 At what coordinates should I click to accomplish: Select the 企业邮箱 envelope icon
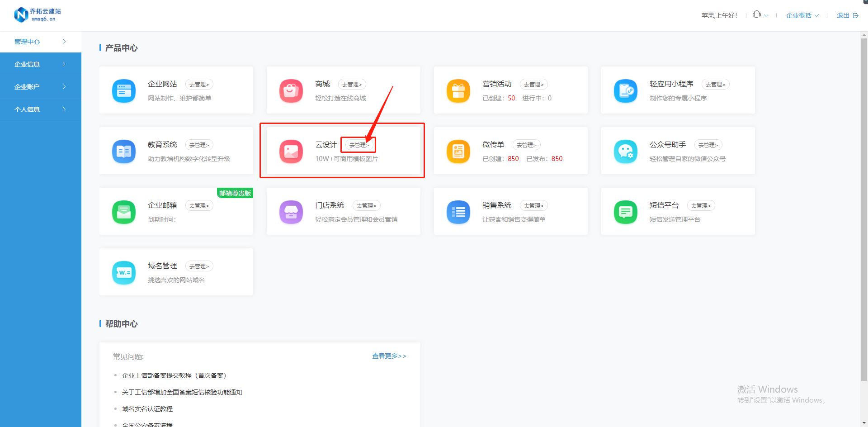click(x=123, y=212)
